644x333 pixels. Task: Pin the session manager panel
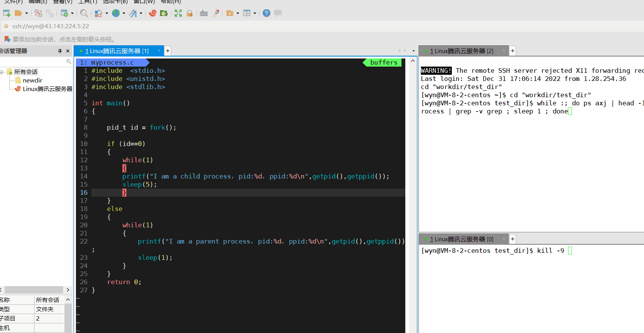60,51
